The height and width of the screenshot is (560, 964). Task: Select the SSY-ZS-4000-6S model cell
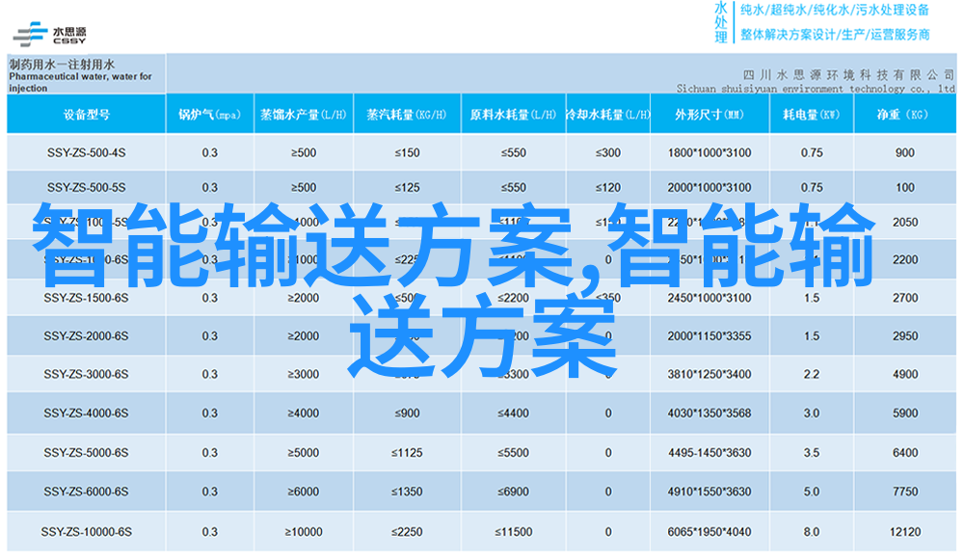click(86, 413)
